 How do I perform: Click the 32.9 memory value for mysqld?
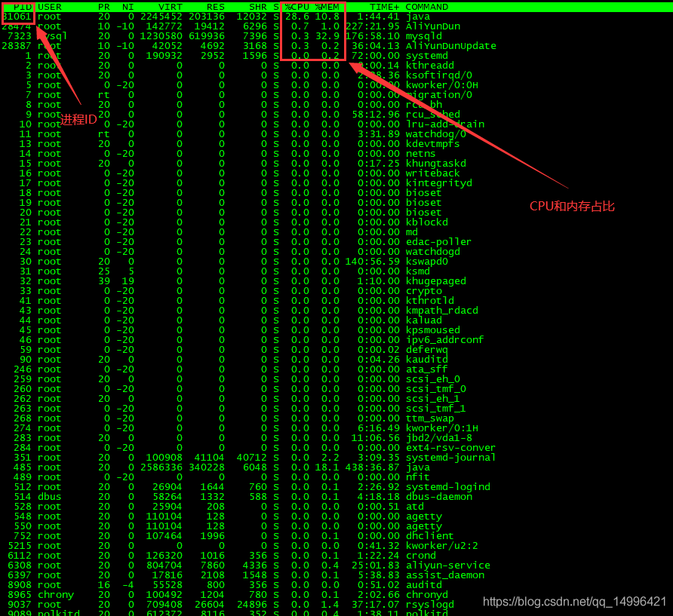327,36
